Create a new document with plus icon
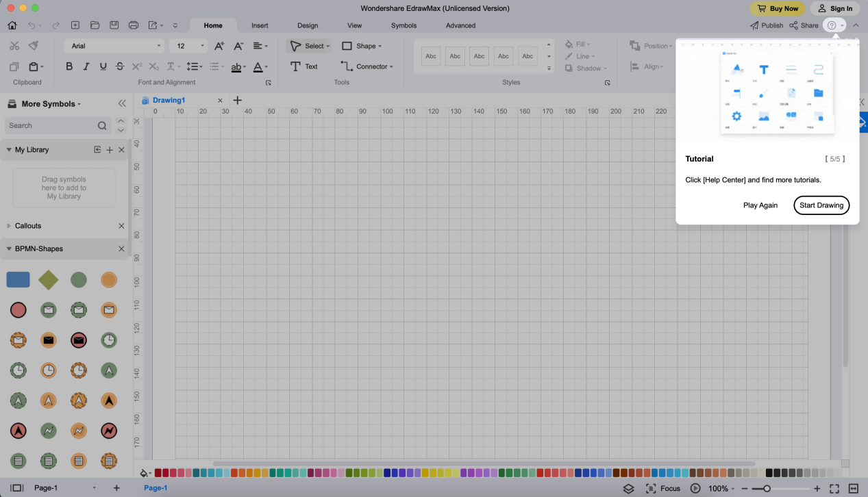Image resolution: width=868 pixels, height=497 pixels. 75,25
